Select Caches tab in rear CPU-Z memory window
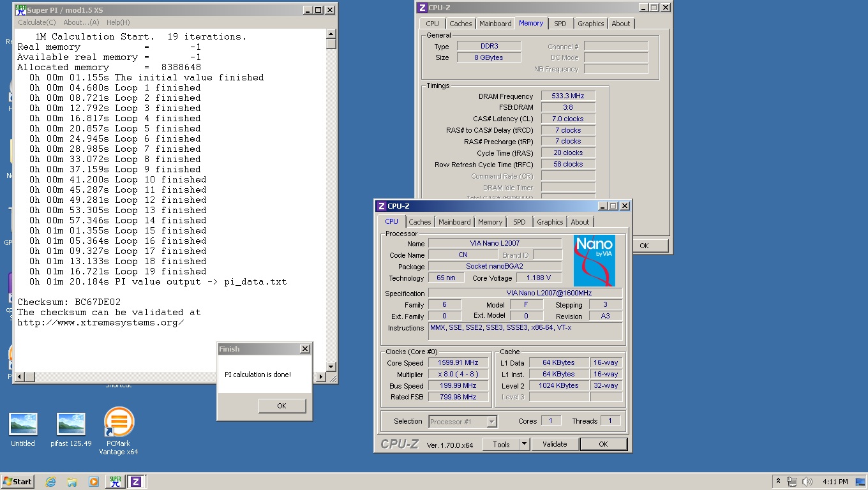This screenshot has height=490, width=868. click(x=460, y=24)
